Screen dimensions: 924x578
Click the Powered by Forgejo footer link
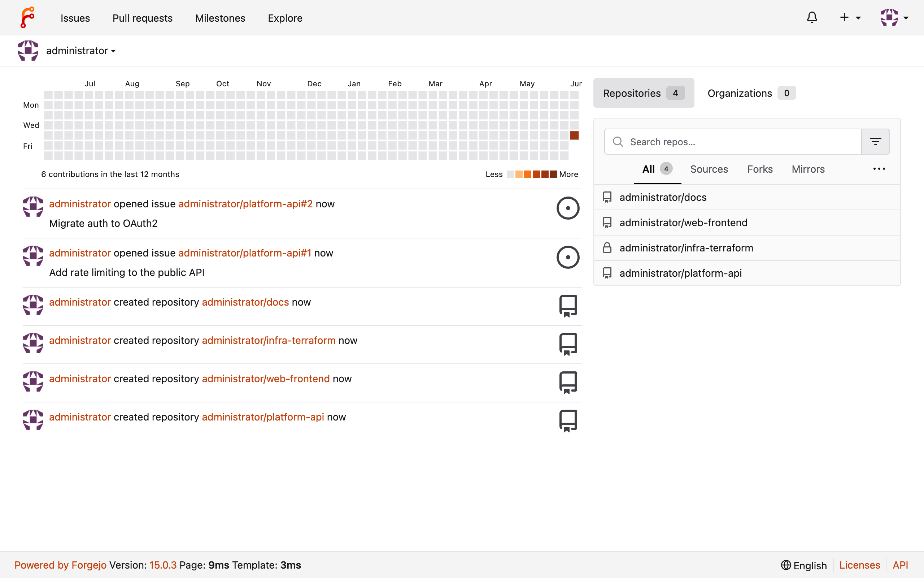pyautogui.click(x=60, y=565)
